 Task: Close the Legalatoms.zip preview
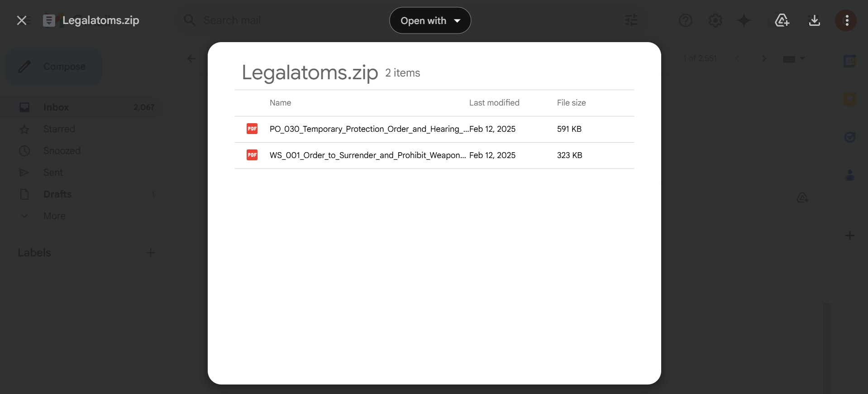coord(21,20)
